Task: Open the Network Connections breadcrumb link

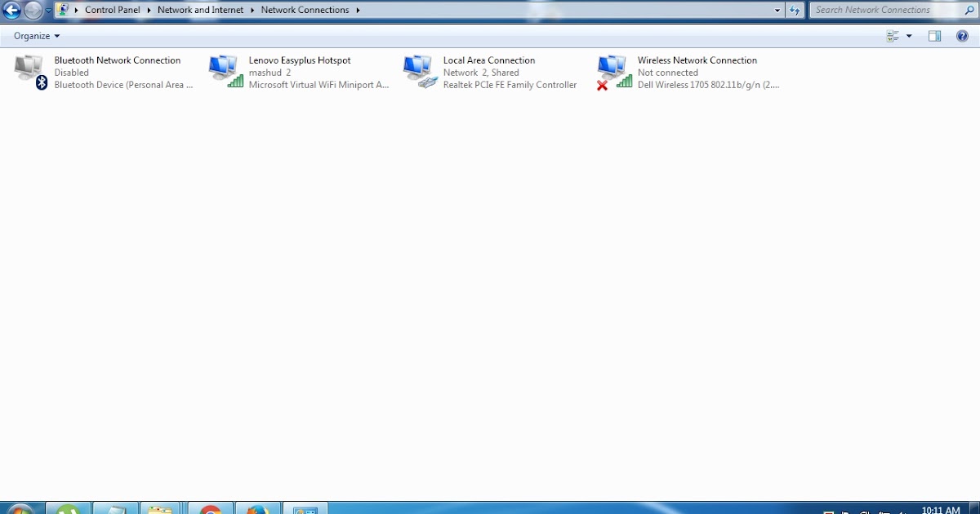Action: click(305, 10)
